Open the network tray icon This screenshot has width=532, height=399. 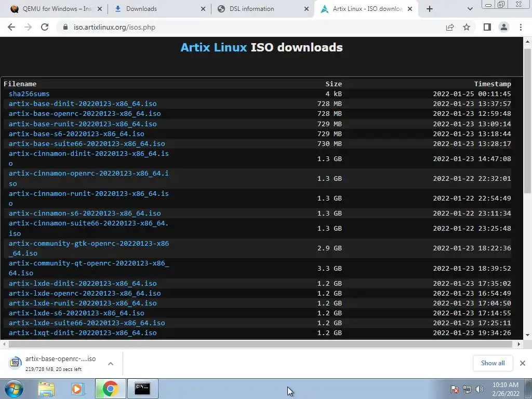click(x=467, y=389)
